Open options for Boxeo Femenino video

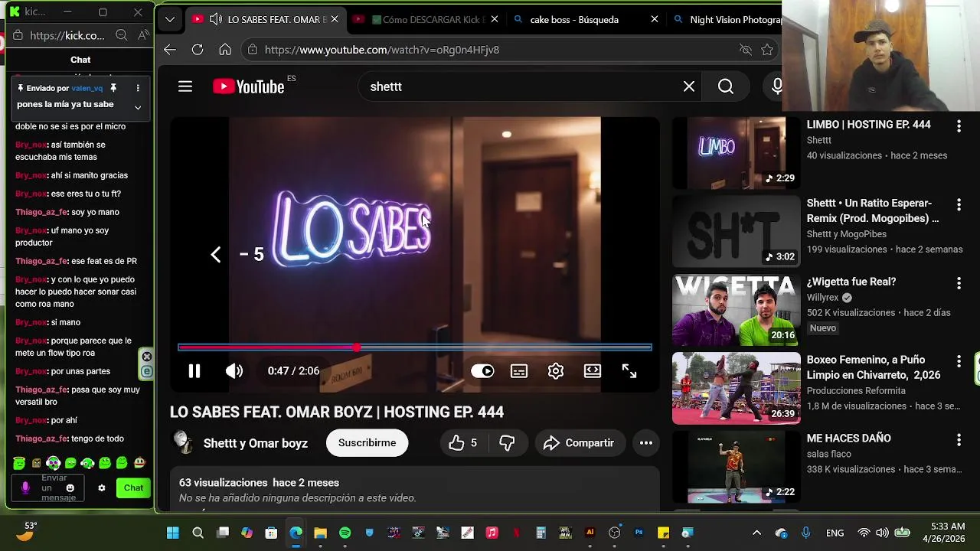point(959,362)
